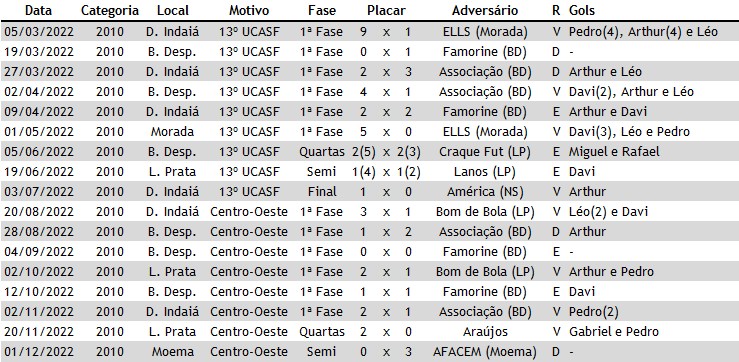Select the Gols column header
This screenshot has width=739, height=362.
[x=582, y=10]
